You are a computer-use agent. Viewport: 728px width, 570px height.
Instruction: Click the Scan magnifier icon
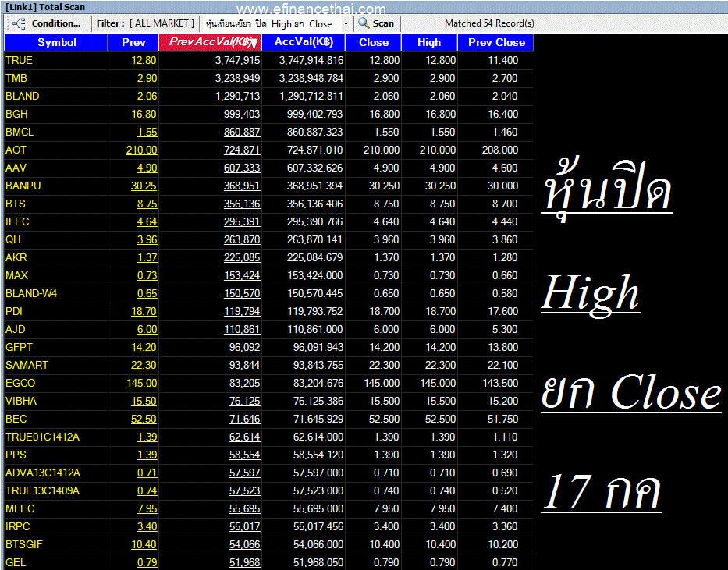(364, 23)
